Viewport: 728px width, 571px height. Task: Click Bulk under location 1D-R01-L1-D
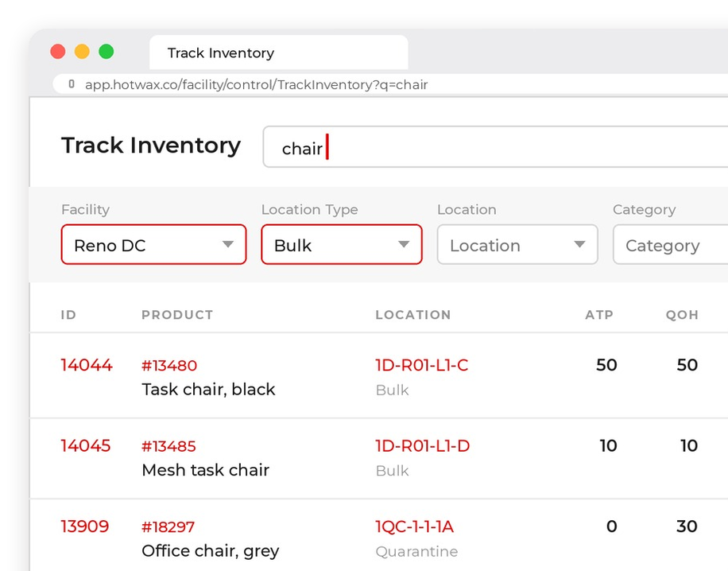pyautogui.click(x=393, y=471)
